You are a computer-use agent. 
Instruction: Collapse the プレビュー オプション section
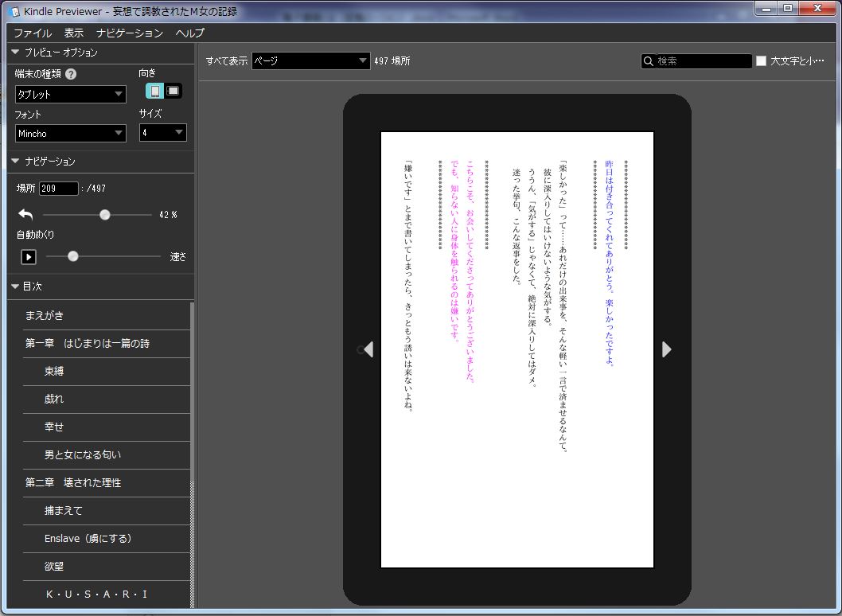tap(15, 52)
